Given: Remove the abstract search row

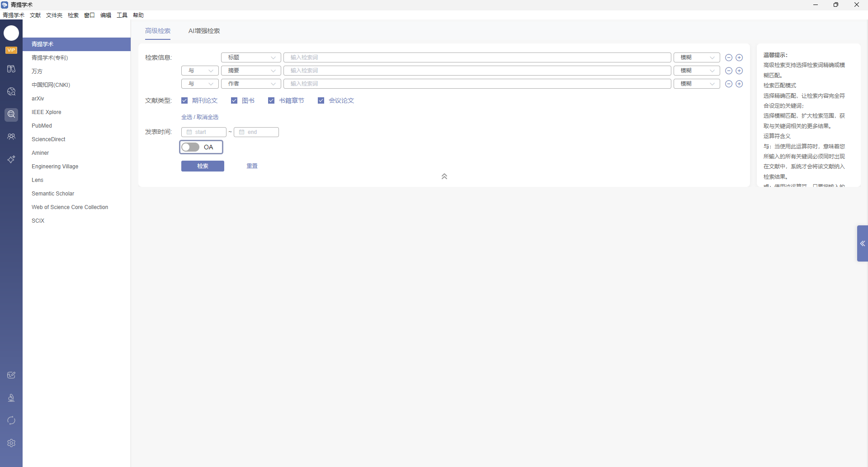Looking at the screenshot, I should coord(729,71).
